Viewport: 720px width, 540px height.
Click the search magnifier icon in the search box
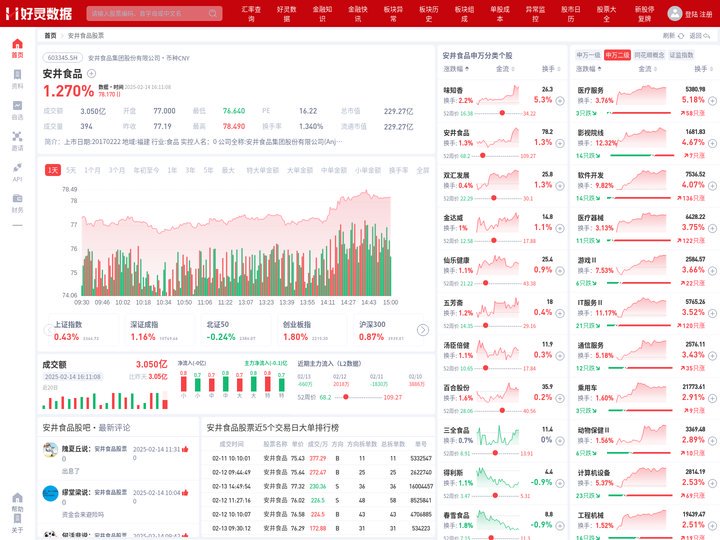click(213, 13)
